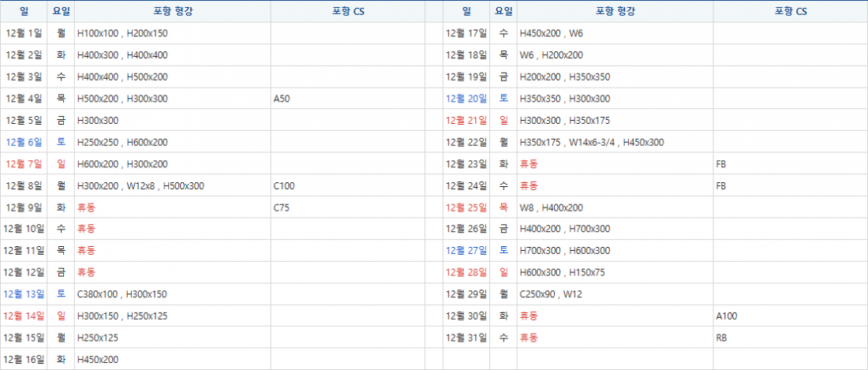Click H350x175 , W14x6-3/4 , H450x300 entry
Image resolution: width=868 pixels, height=370 pixels.
(592, 142)
